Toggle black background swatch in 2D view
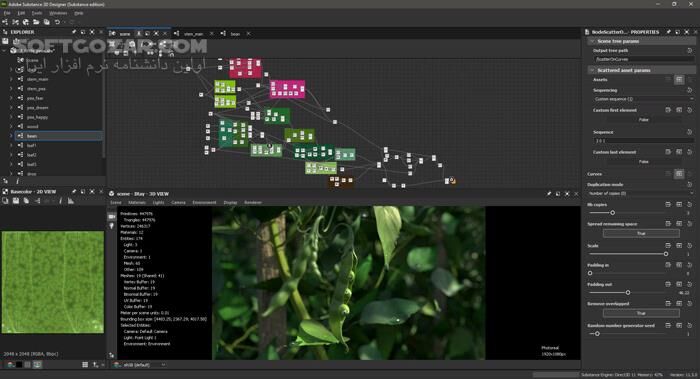This screenshot has height=379, width=700. coord(19,365)
